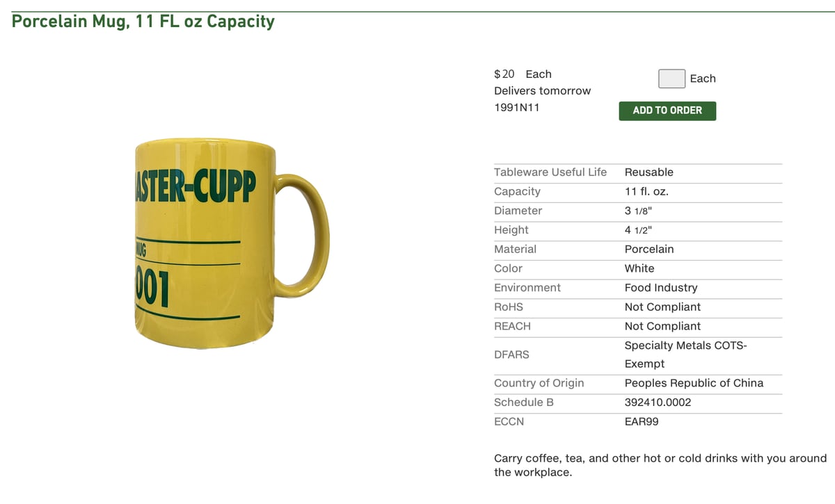The width and height of the screenshot is (835, 504).
Task: Click the RoHS specification label
Action: coord(509,307)
